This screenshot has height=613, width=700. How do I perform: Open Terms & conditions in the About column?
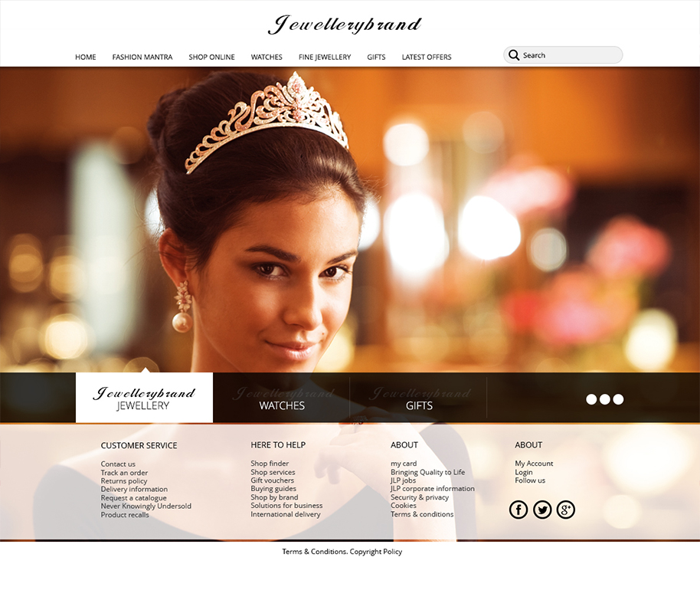pyautogui.click(x=422, y=514)
